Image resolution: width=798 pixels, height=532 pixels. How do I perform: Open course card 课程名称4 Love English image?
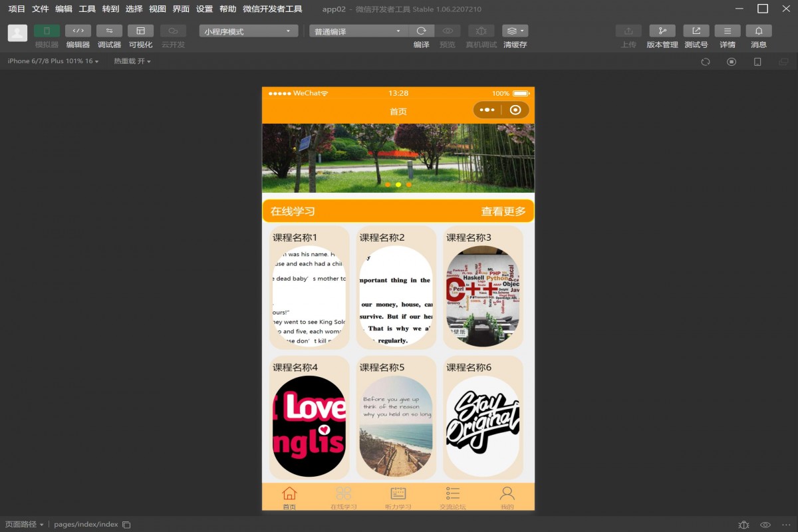click(x=309, y=418)
